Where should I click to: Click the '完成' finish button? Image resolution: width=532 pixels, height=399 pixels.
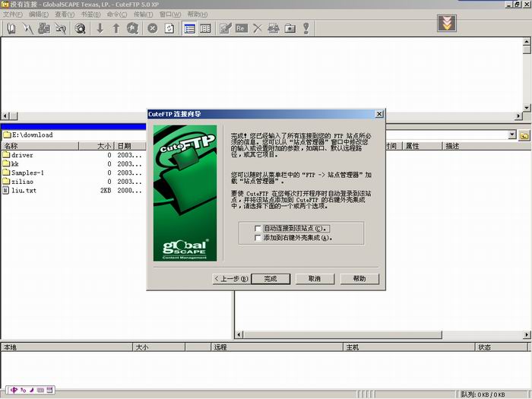(271, 279)
